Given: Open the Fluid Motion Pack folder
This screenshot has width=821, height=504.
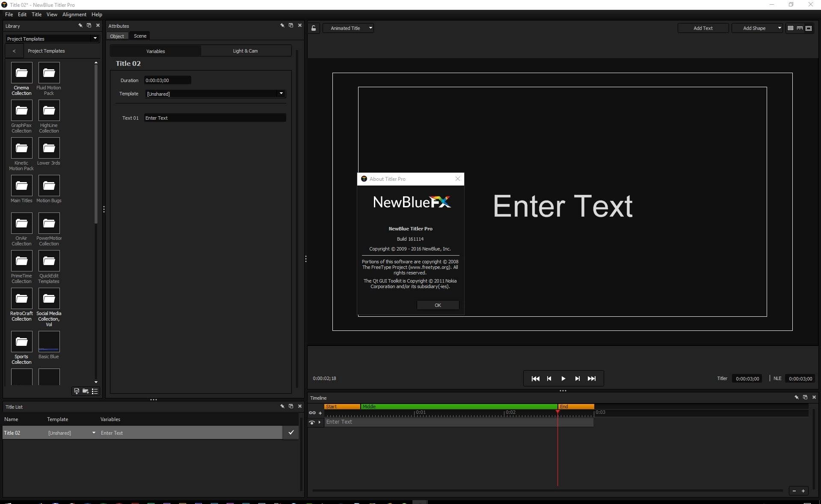Looking at the screenshot, I should point(49,73).
